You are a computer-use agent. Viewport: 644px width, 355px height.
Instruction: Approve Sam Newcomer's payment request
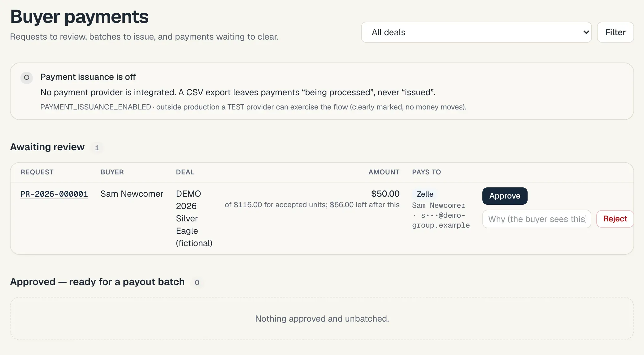click(505, 196)
